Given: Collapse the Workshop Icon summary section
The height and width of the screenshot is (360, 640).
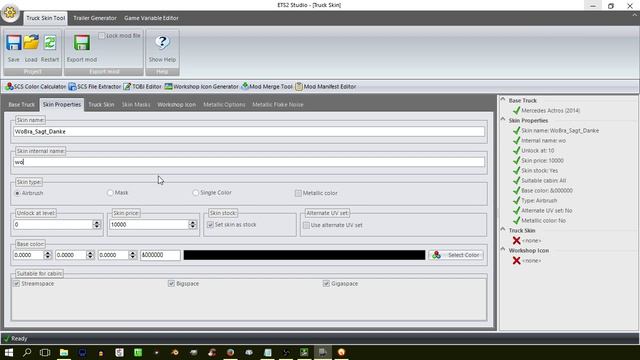Looking at the screenshot, I should [503, 249].
